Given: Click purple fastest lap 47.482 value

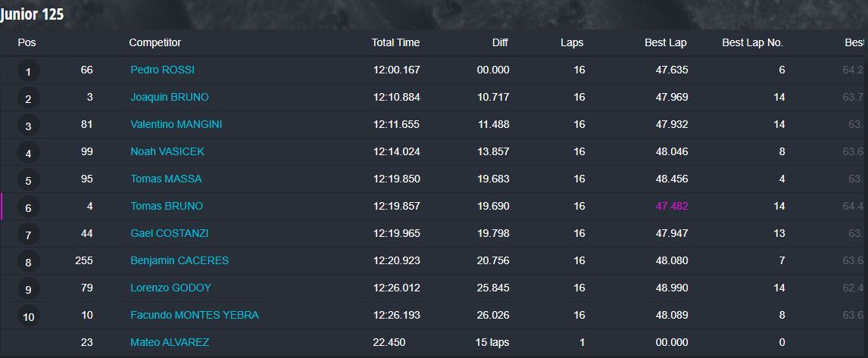Looking at the screenshot, I should coord(672,206).
